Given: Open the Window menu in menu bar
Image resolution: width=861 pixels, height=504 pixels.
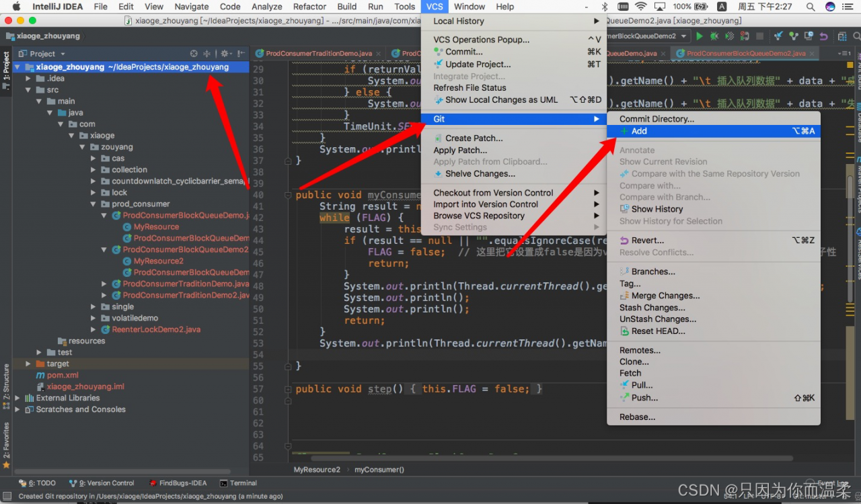Looking at the screenshot, I should 470,7.
